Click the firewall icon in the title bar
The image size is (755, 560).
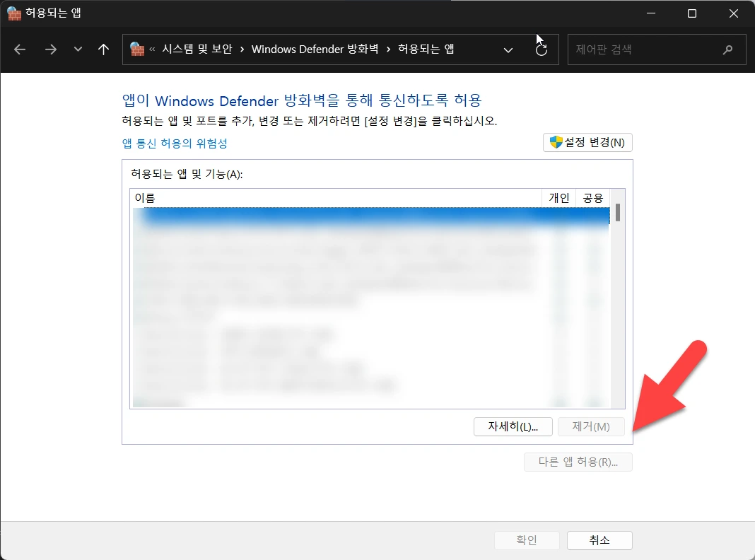14,13
